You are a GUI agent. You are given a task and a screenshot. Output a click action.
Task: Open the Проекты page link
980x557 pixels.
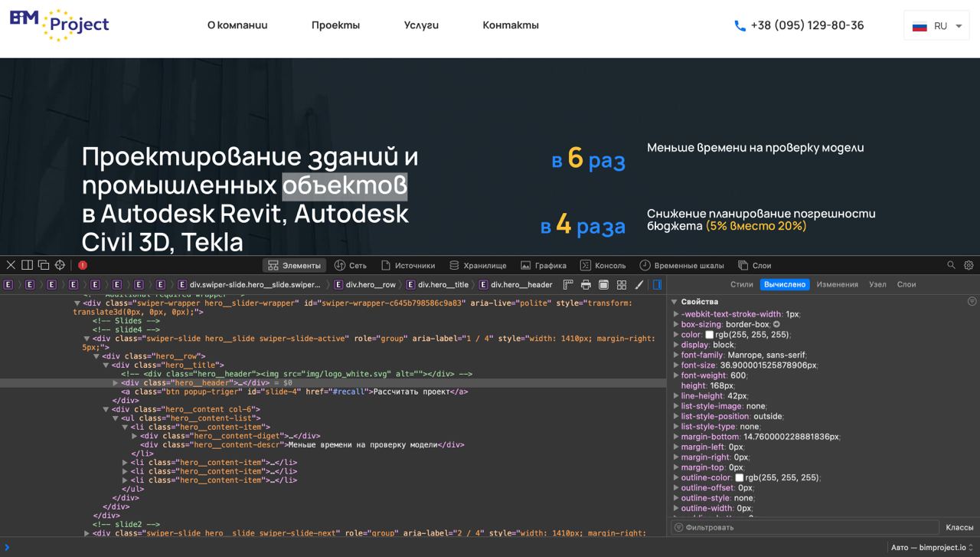335,25
